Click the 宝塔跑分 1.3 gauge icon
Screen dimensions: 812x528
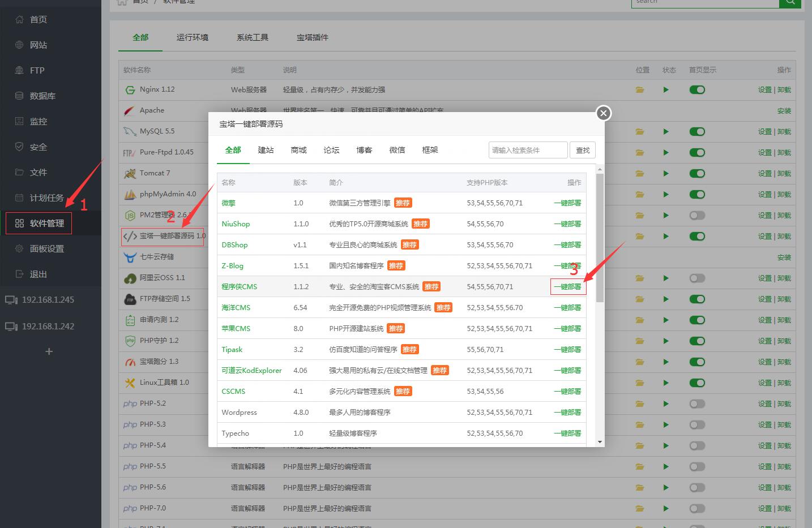pyautogui.click(x=130, y=362)
